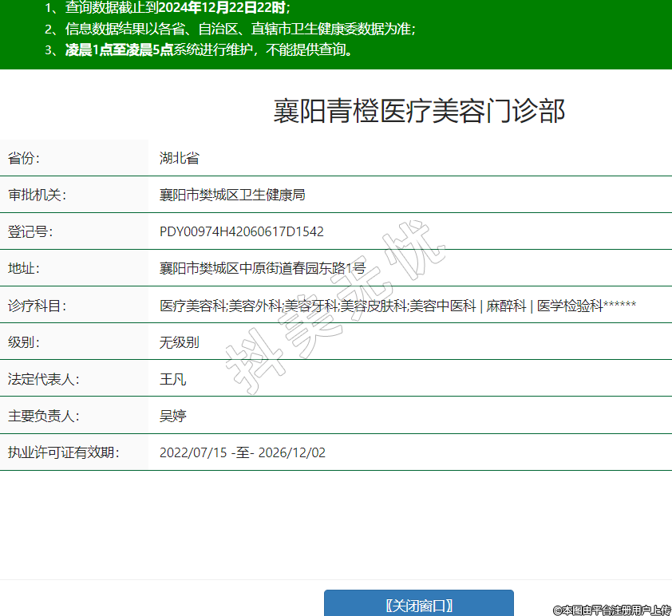This screenshot has height=616, width=672.
Task: Click the province value 湖北省
Action: pyautogui.click(x=179, y=158)
